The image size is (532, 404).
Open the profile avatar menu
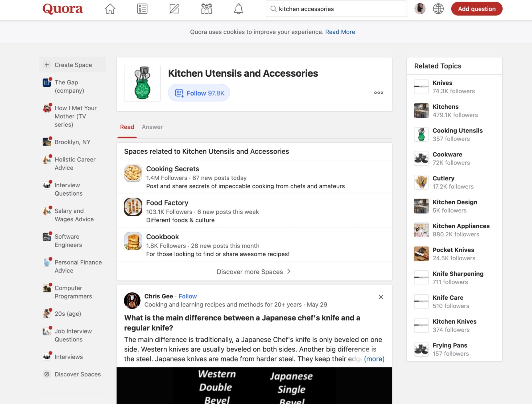pos(420,9)
